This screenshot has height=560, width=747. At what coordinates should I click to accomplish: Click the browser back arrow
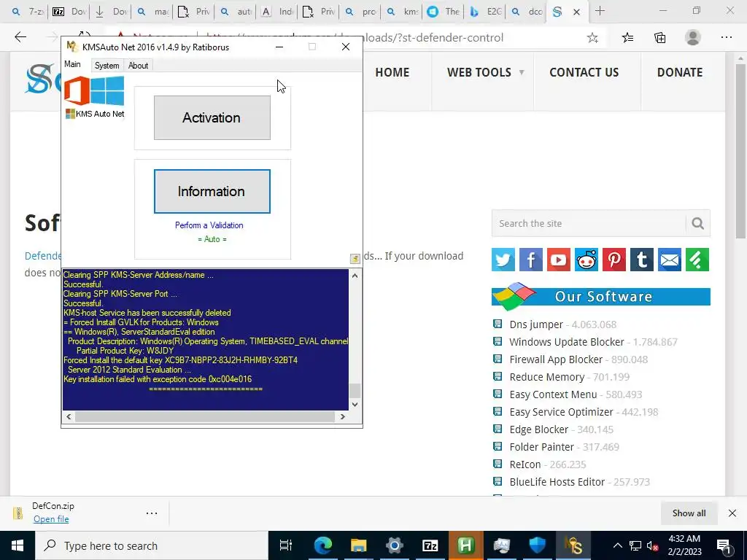(20, 37)
